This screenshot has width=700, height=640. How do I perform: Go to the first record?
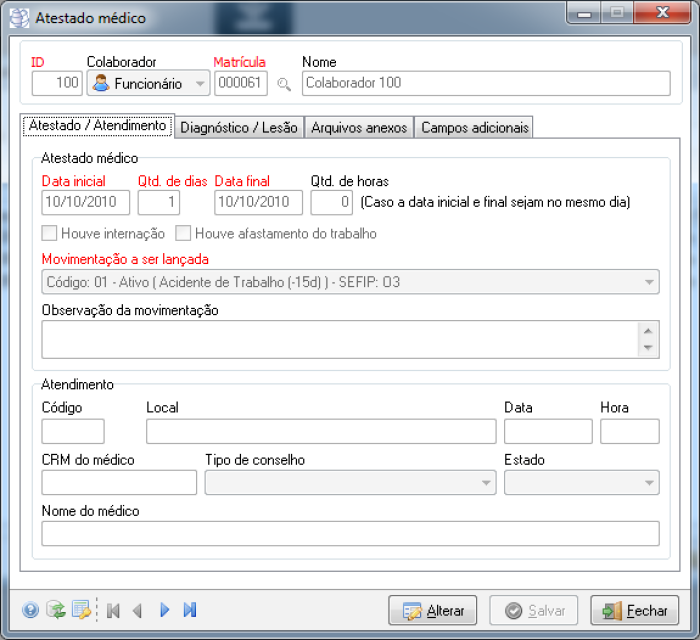pos(113,610)
